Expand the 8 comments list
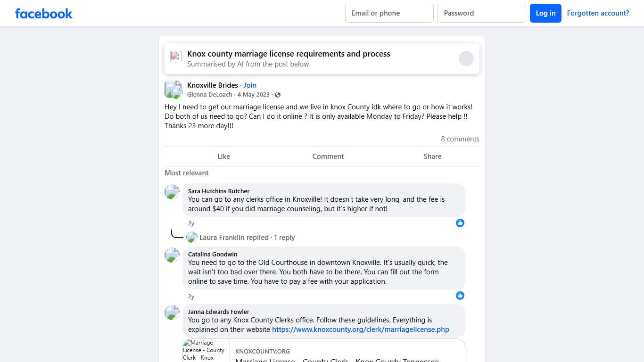This screenshot has width=644, height=362. pos(460,139)
